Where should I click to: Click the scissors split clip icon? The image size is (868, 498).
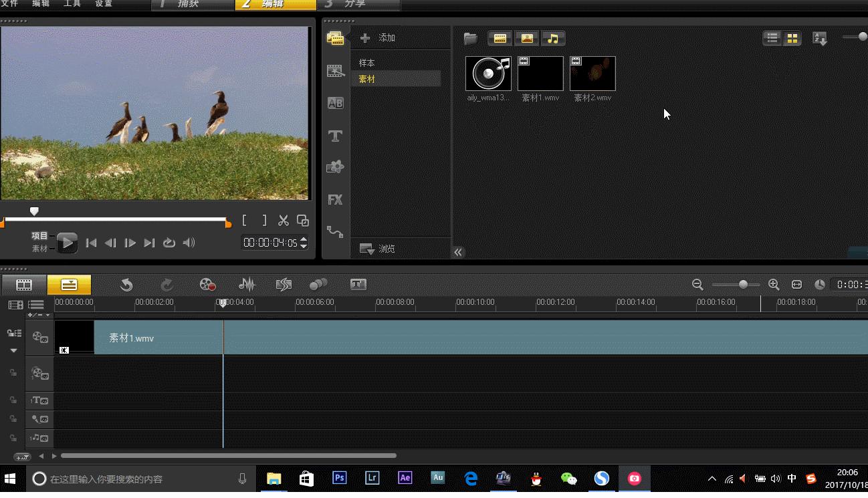(x=284, y=221)
